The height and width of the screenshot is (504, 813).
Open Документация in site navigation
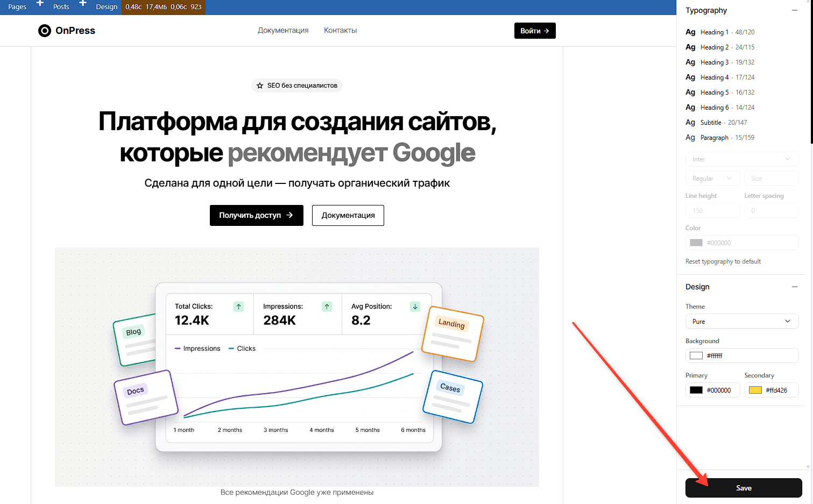coord(283,31)
